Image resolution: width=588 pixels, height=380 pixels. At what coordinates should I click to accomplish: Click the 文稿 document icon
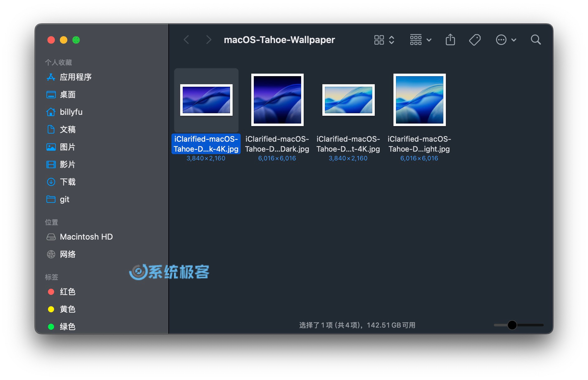click(51, 129)
